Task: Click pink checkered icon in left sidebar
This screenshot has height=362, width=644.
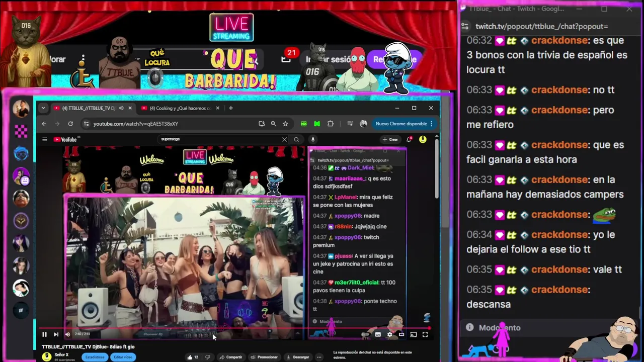Action: point(21,131)
